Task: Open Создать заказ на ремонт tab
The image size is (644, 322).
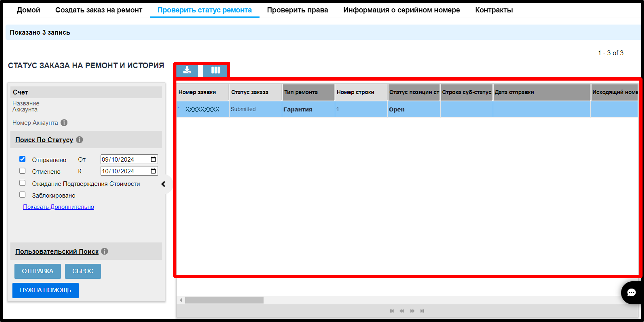Action: coord(99,10)
